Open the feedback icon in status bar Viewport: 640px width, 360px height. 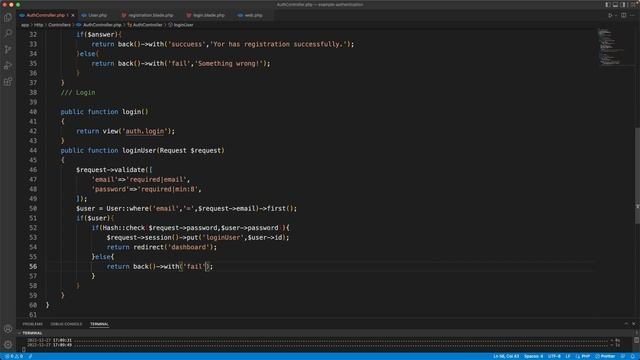pos(623,356)
